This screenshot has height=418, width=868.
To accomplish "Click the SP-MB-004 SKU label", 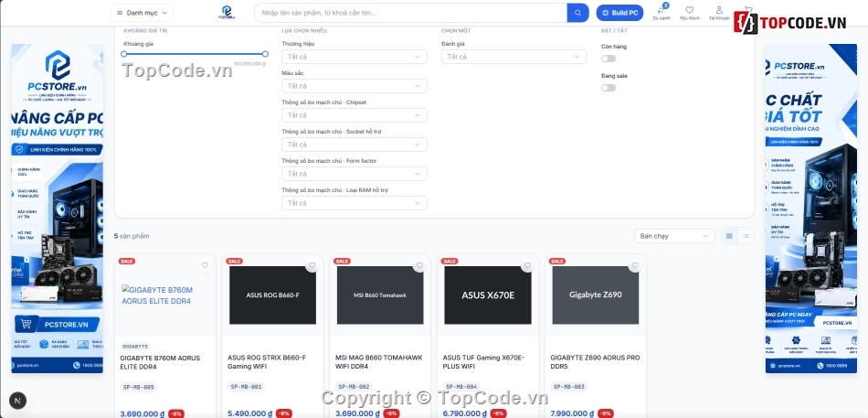I will (461, 387).
